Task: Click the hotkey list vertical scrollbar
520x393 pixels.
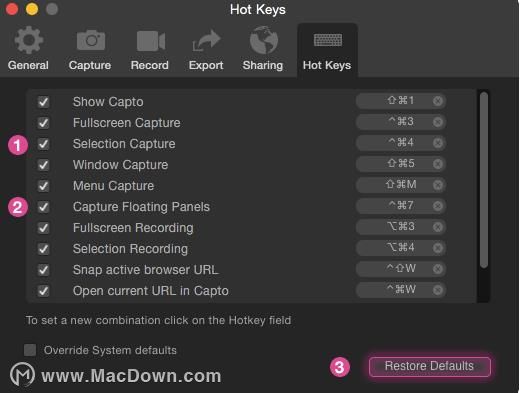Action: click(x=484, y=180)
